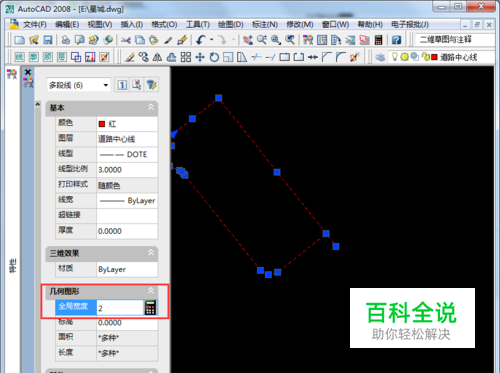Close the properties palette with X
Image resolution: width=500 pixels, height=373 pixels.
click(28, 72)
